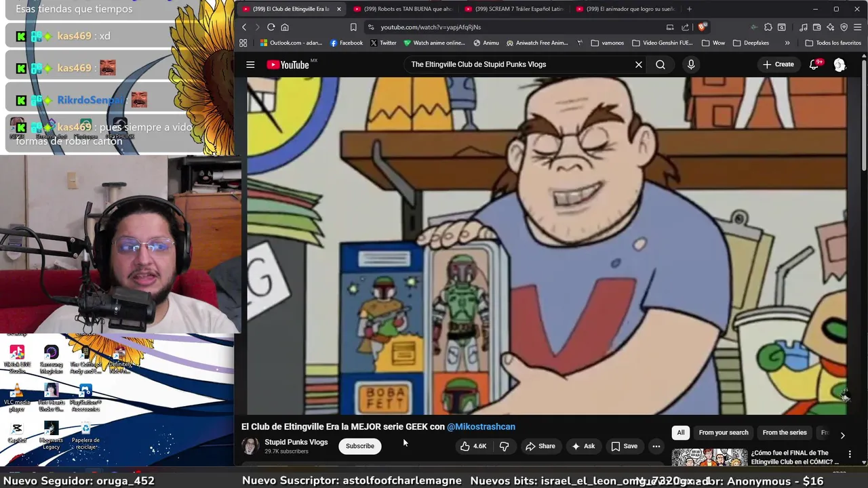This screenshot has width=868, height=488.
Task: Open a new browser tab
Action: (x=689, y=9)
